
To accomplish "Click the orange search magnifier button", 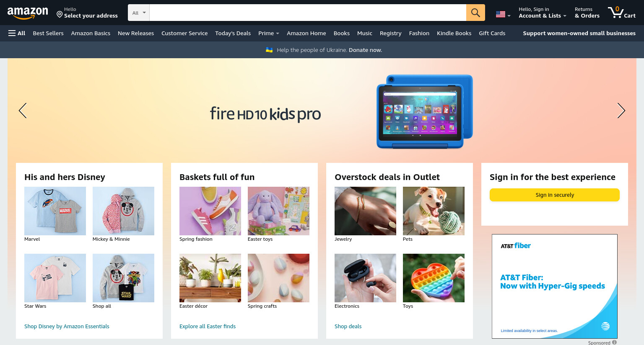I will click(x=475, y=13).
